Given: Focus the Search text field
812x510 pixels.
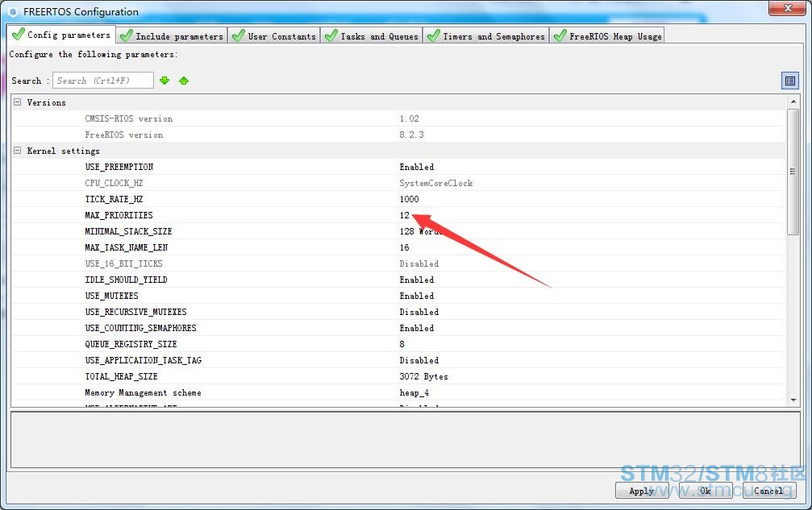Looking at the screenshot, I should click(x=103, y=81).
